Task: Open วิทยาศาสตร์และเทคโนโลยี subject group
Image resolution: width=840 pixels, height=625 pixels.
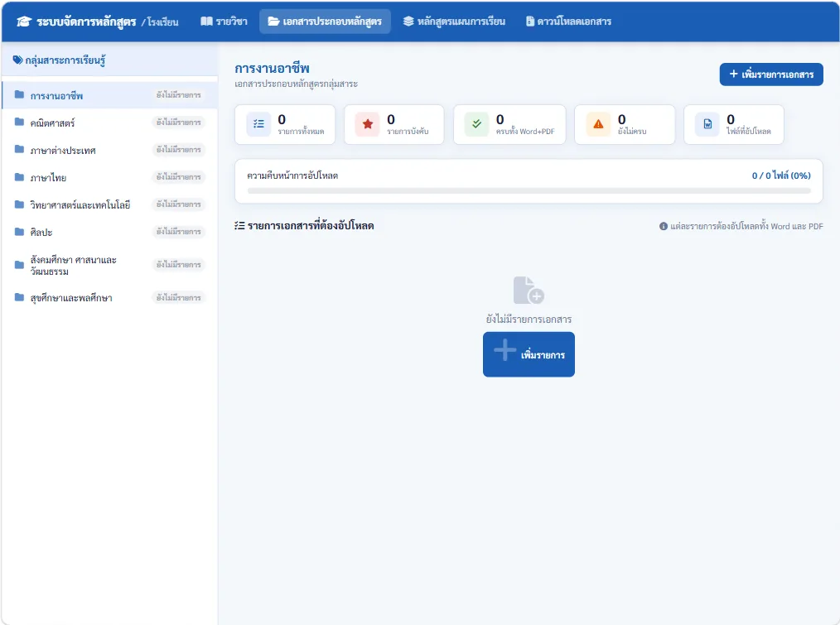Action: [x=110, y=204]
